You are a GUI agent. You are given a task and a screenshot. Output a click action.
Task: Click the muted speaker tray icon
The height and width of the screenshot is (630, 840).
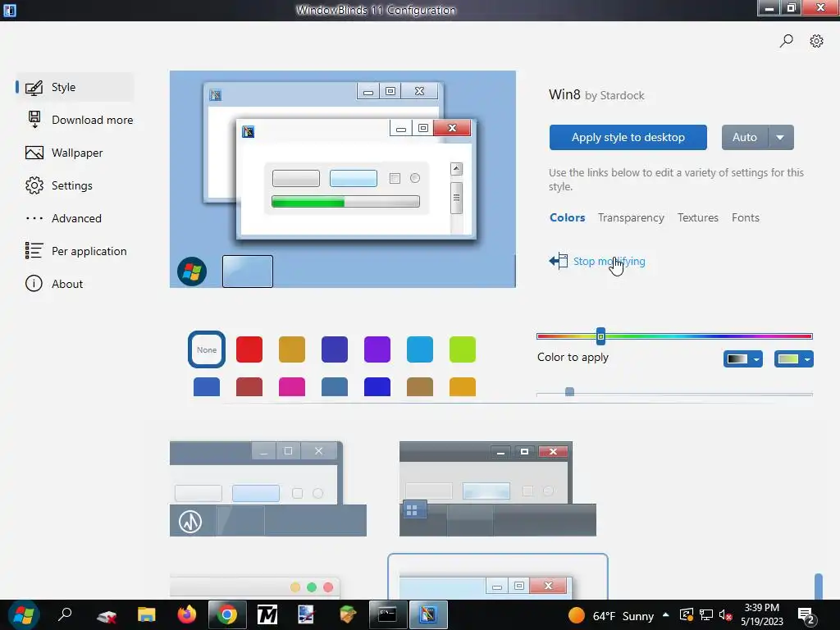pos(725,615)
